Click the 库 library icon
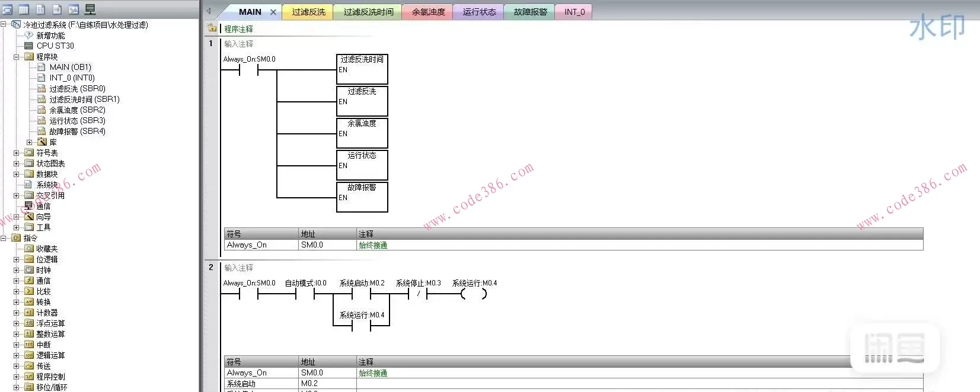 pos(42,142)
